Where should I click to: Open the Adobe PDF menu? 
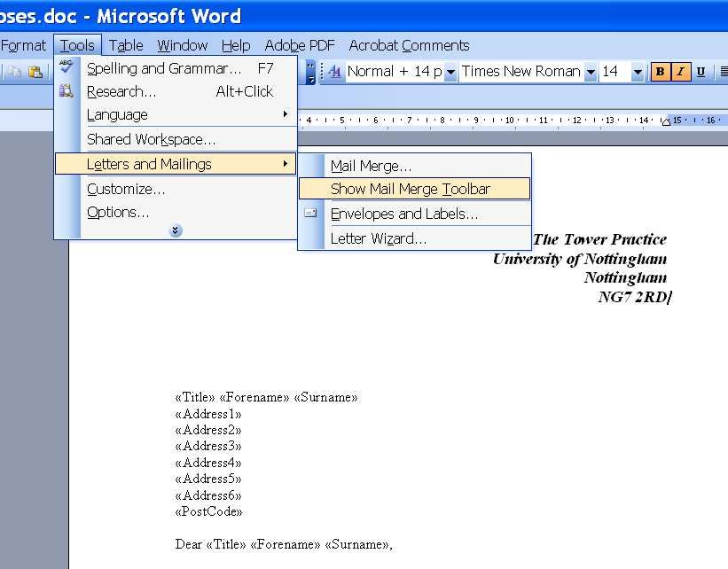point(300,45)
